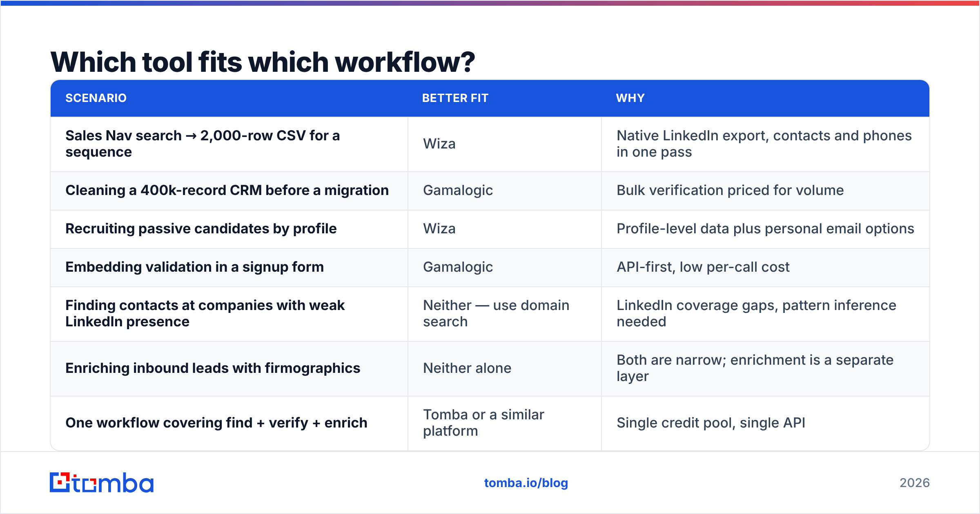Select the BETTER FIT column header
Viewport: 980px width, 514px height.
455,98
